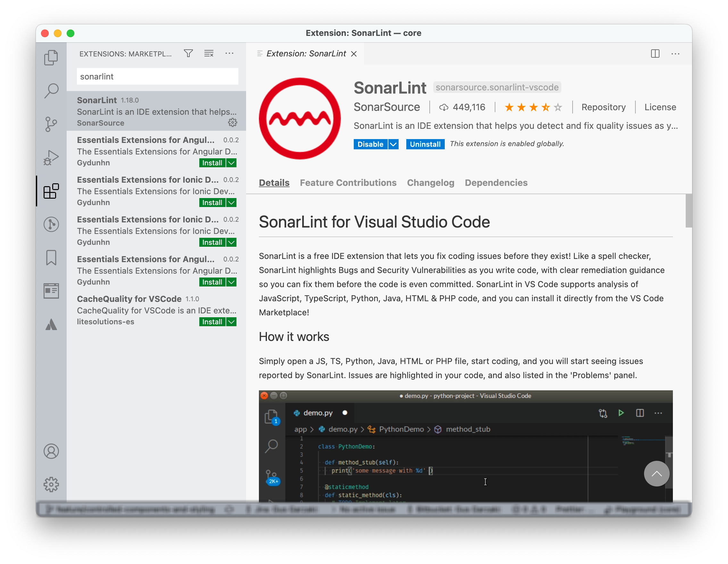Click the sonarsource.sonarlint-vscode identifier
The width and height of the screenshot is (728, 564).
tap(497, 87)
